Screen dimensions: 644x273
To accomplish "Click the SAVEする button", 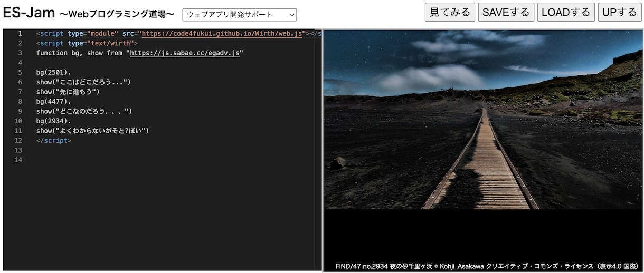I will (506, 12).
